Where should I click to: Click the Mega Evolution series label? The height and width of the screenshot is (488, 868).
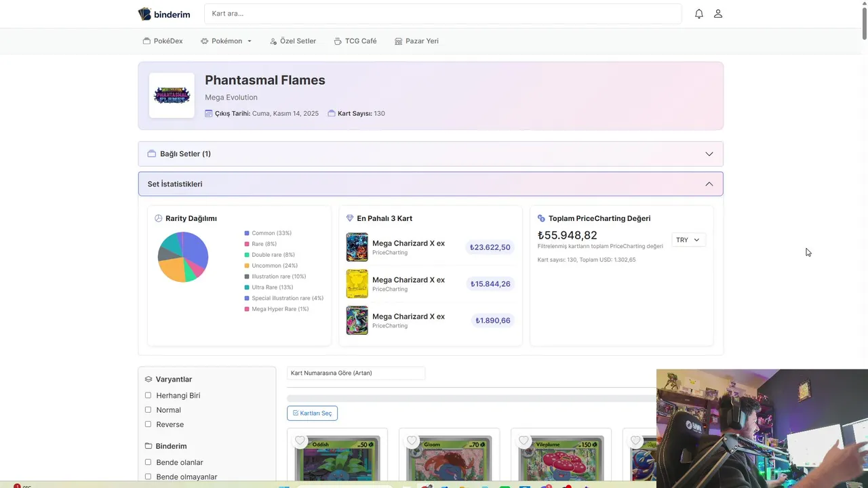click(231, 98)
